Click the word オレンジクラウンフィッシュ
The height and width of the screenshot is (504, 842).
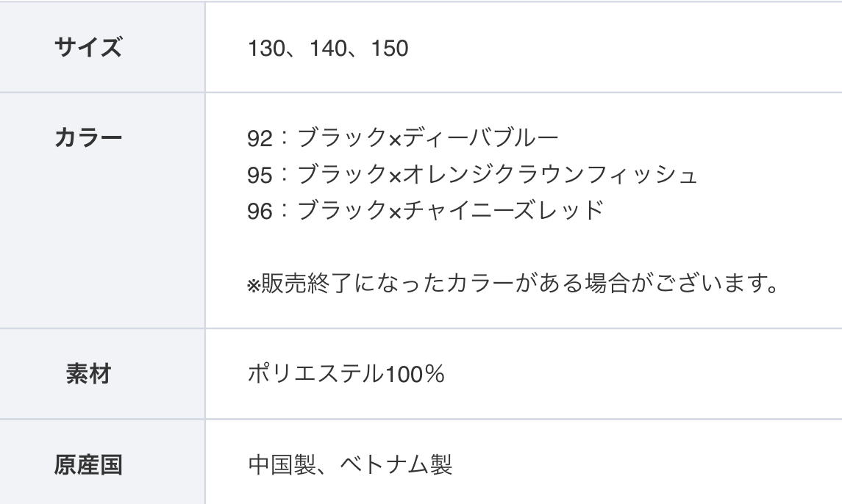[x=550, y=174]
